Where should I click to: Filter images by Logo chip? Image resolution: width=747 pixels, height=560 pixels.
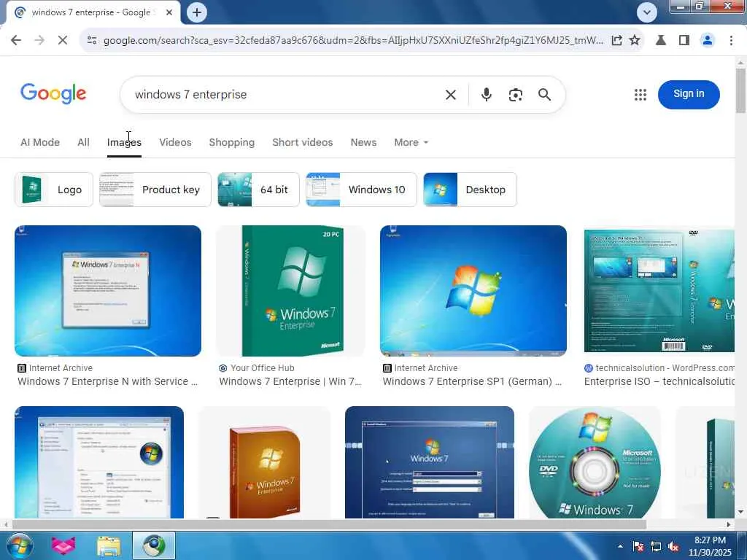[54, 190]
